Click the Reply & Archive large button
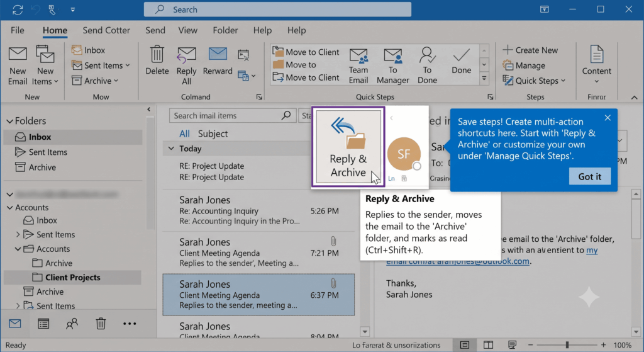 (x=348, y=147)
